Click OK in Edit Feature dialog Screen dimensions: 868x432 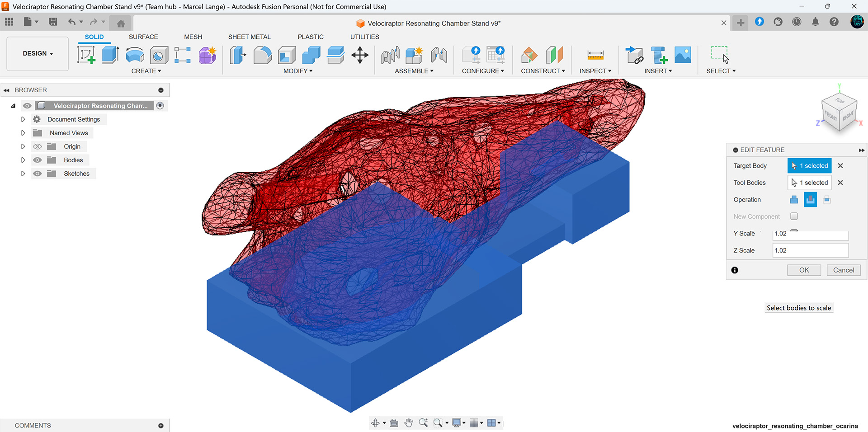[x=804, y=270]
